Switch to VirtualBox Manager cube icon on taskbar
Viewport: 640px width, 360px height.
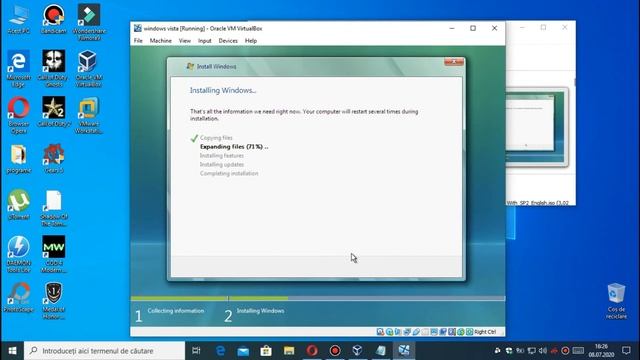coord(358,351)
